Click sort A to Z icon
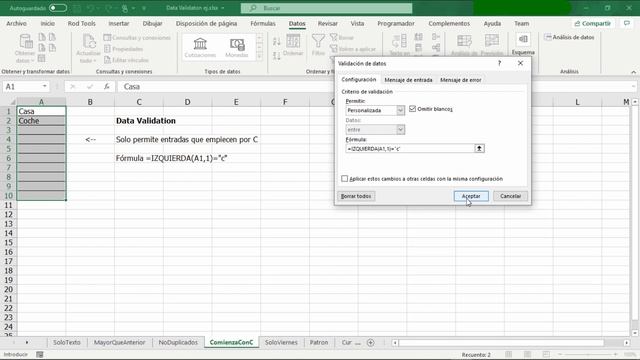The width and height of the screenshot is (640, 360). 277,41
